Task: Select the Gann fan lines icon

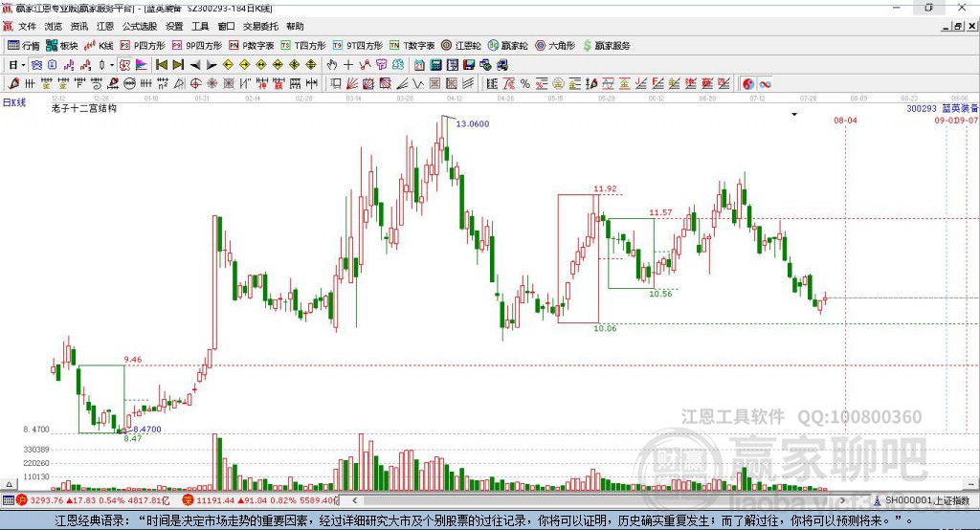Action: point(351,84)
